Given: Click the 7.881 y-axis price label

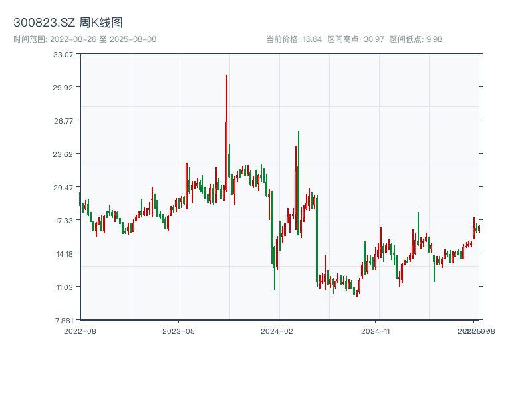Looking at the screenshot, I should (63, 320).
